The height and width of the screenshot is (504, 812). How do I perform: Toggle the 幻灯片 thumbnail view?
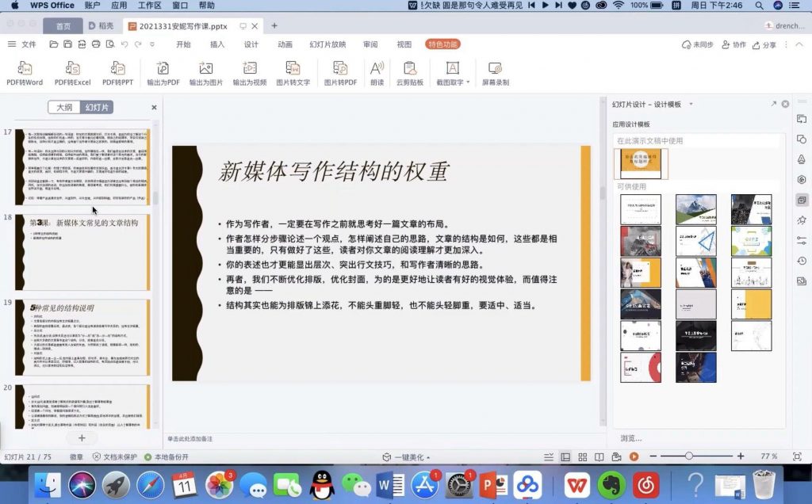click(x=98, y=107)
